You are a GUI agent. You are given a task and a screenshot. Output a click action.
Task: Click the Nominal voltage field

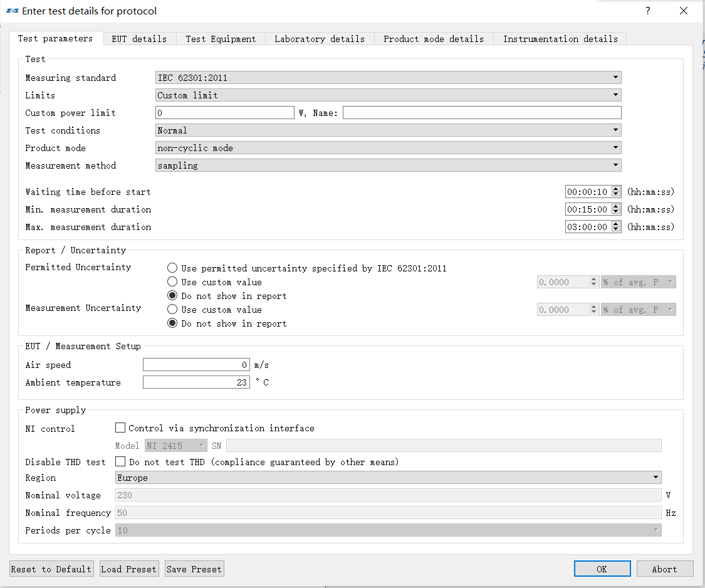point(388,495)
